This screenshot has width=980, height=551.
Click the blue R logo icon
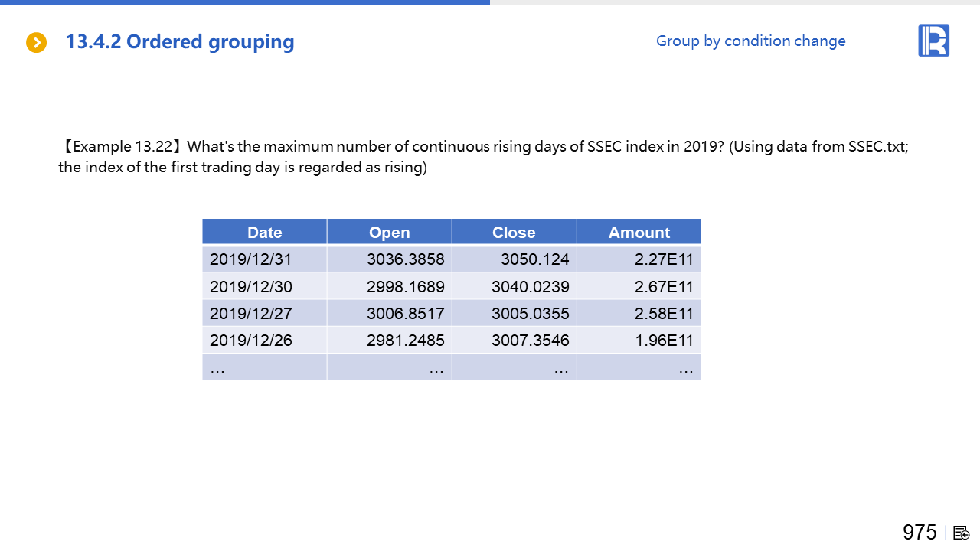(933, 41)
